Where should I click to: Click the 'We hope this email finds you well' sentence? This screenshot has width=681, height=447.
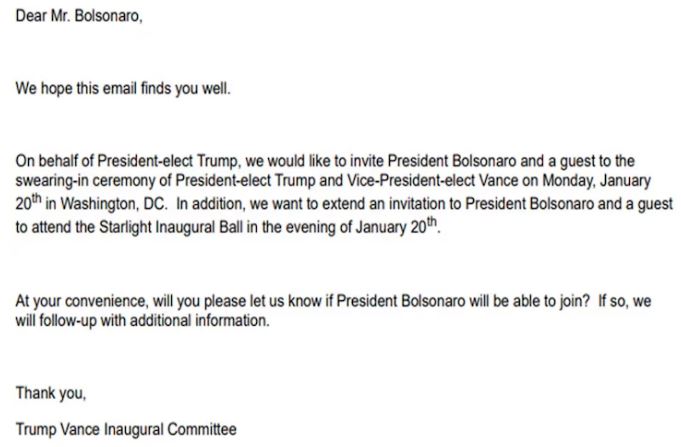pos(123,89)
